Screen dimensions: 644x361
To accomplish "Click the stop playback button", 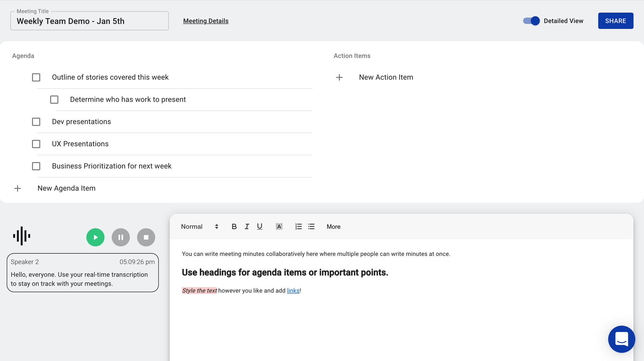I will click(x=146, y=237).
